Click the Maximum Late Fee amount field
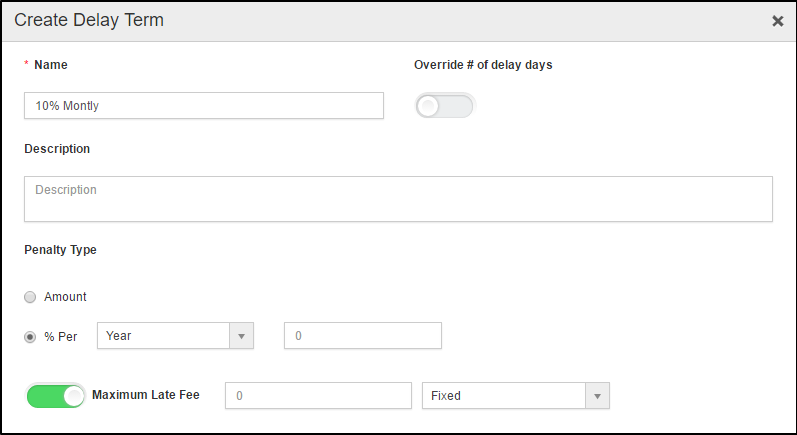Image resolution: width=797 pixels, height=435 pixels. (x=319, y=396)
